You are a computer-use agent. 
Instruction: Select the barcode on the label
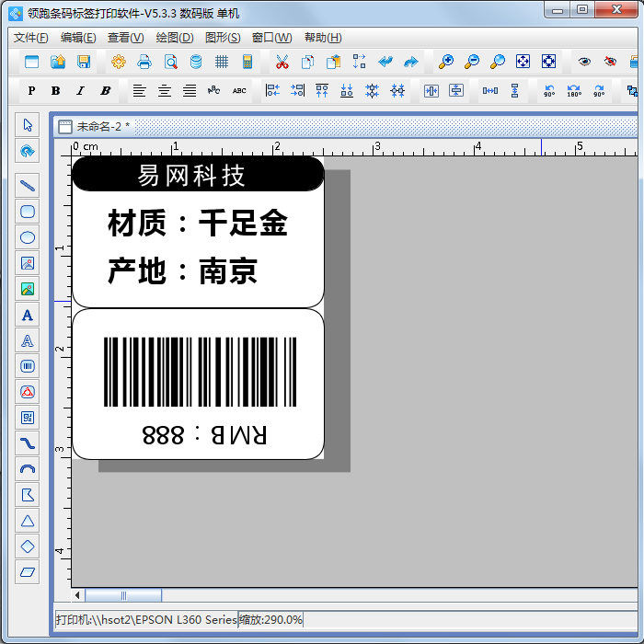tap(200, 372)
